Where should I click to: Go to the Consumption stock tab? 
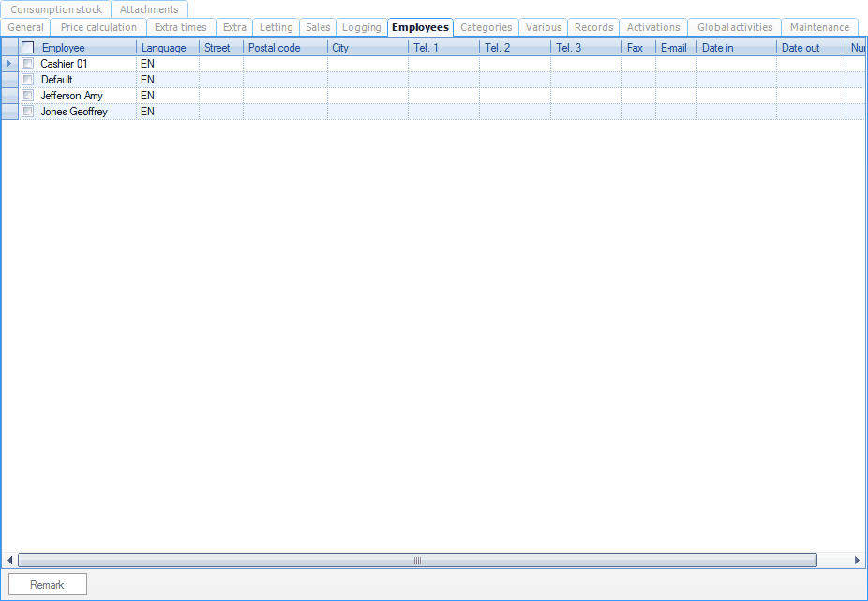point(56,9)
